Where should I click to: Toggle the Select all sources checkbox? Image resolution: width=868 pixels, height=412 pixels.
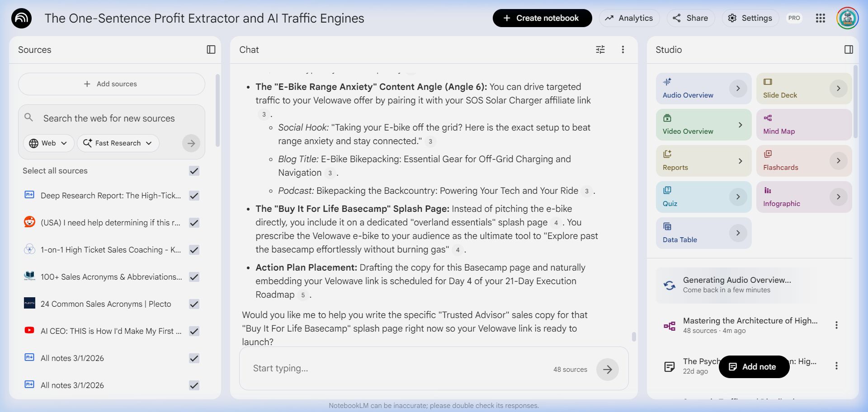coord(194,171)
